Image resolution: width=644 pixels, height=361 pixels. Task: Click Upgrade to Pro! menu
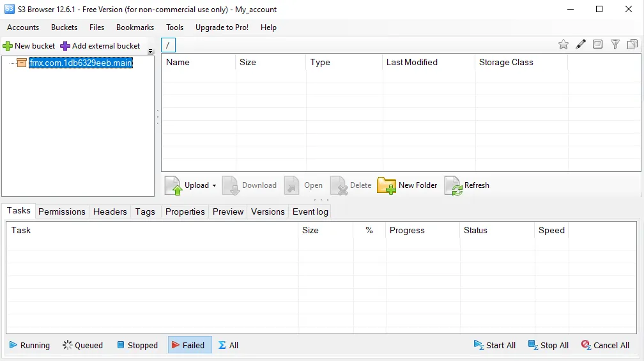pyautogui.click(x=222, y=27)
